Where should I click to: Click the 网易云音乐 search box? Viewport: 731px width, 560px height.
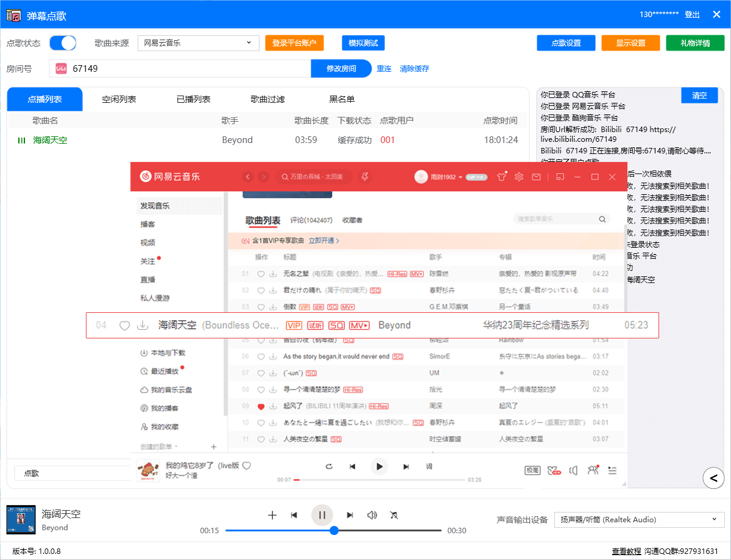point(314,177)
